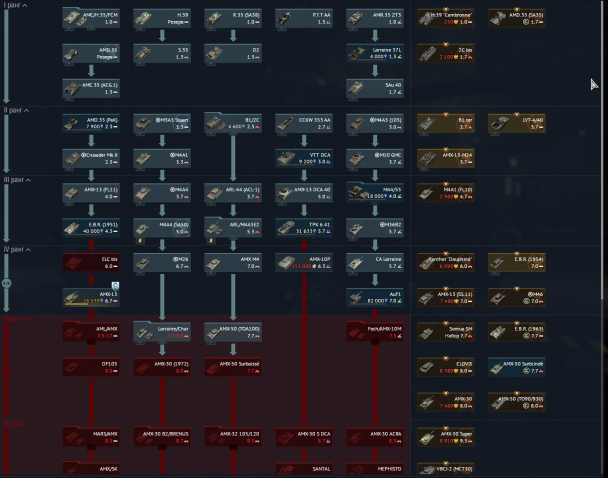The height and width of the screenshot is (478, 608).
Task: Choose the Lorraine 37L vehicle
Action: pyautogui.click(x=373, y=52)
